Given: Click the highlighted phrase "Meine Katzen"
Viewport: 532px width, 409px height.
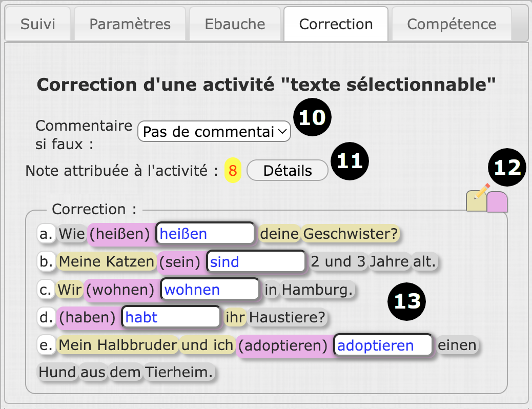Looking at the screenshot, I should point(107,262).
